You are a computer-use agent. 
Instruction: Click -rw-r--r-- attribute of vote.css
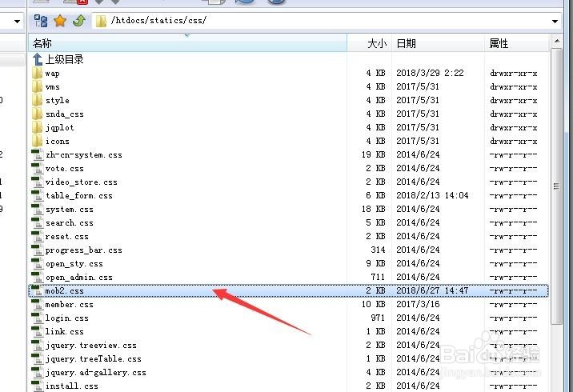[514, 169]
